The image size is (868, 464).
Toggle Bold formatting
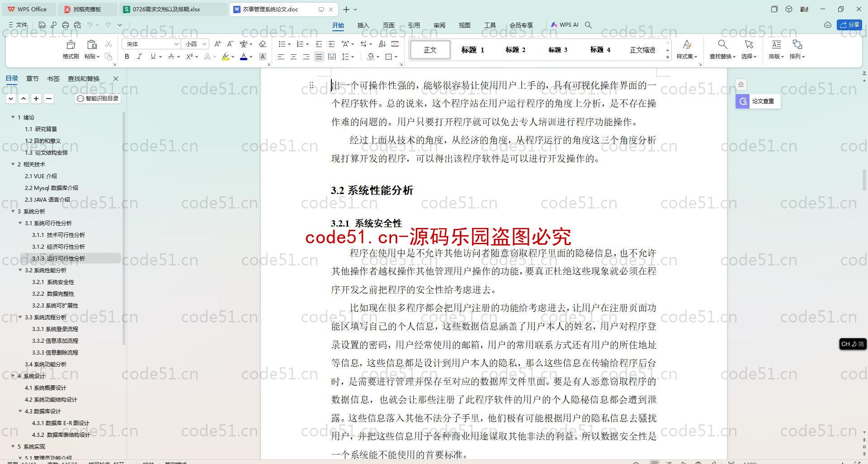click(x=127, y=57)
